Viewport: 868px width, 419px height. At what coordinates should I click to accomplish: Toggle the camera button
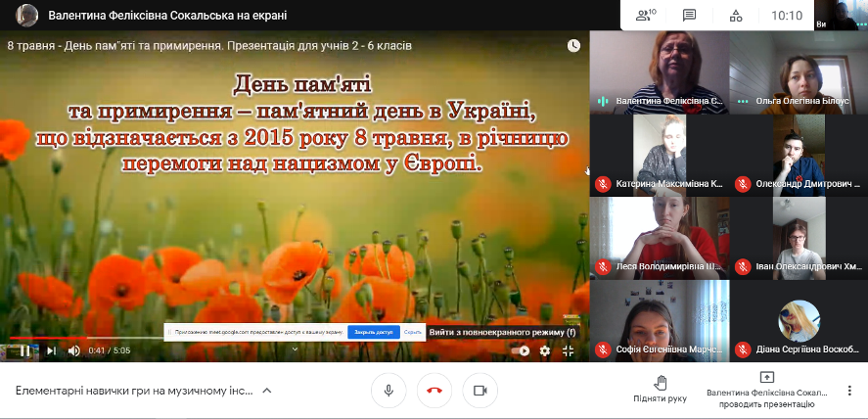[480, 391]
